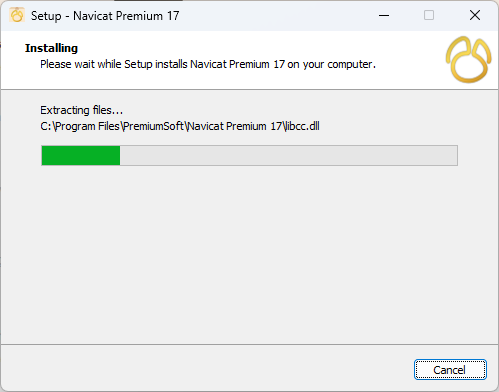Click "Program Files" in the extraction path

coord(87,126)
